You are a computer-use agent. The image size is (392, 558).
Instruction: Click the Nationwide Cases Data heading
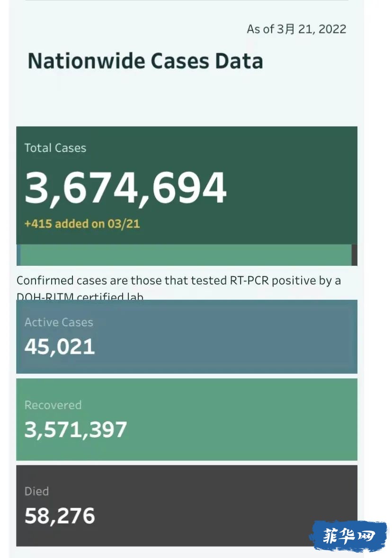tap(145, 61)
